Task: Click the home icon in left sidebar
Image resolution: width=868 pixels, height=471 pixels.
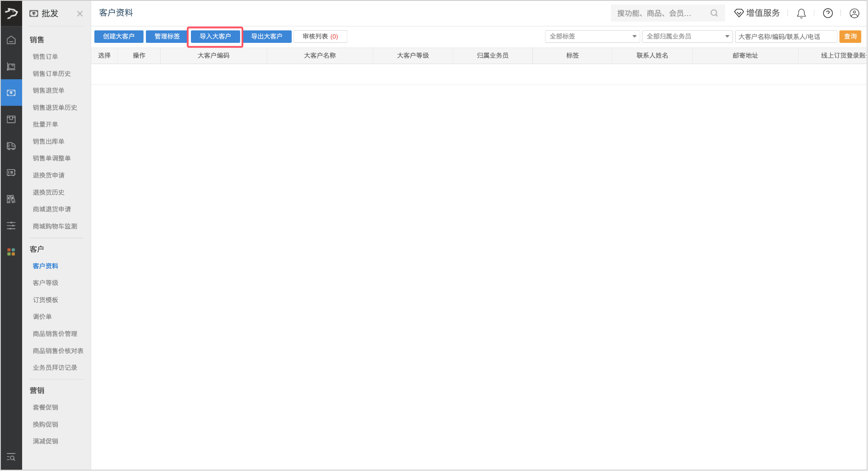Action: pos(11,40)
